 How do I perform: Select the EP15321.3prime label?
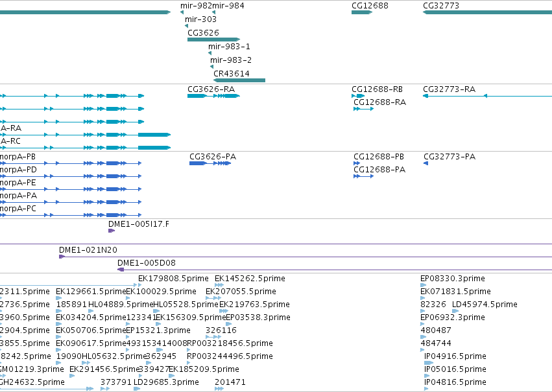point(158,331)
